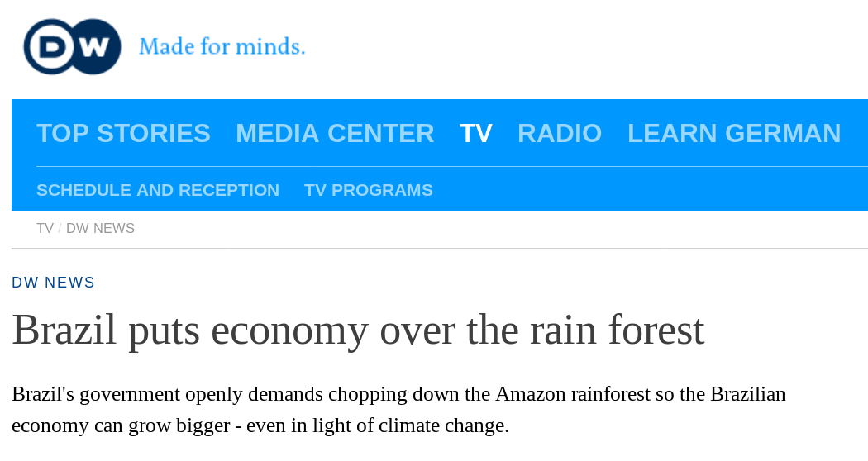Click the TV breadcrumb link
The width and height of the screenshot is (868, 461).
point(45,228)
